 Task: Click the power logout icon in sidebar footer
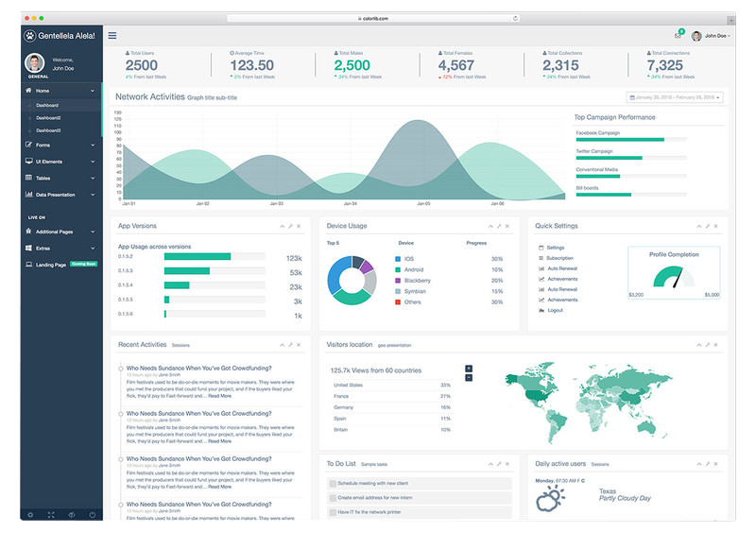click(x=93, y=514)
